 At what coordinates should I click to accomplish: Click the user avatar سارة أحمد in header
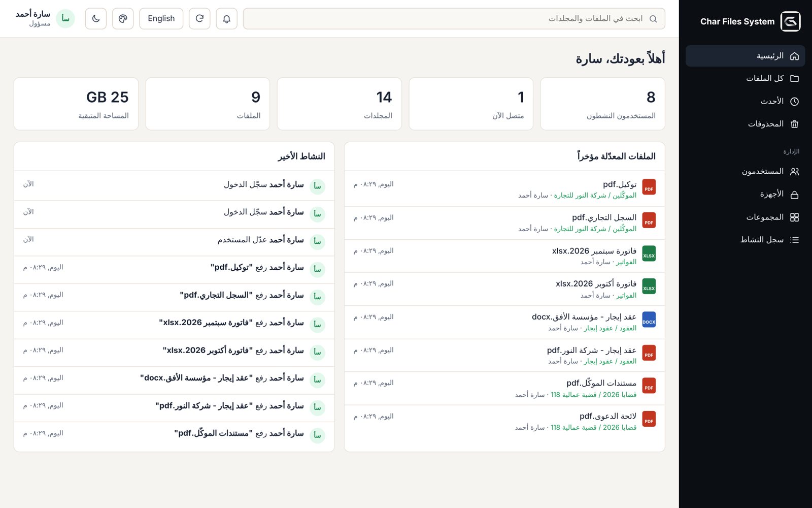(x=65, y=19)
